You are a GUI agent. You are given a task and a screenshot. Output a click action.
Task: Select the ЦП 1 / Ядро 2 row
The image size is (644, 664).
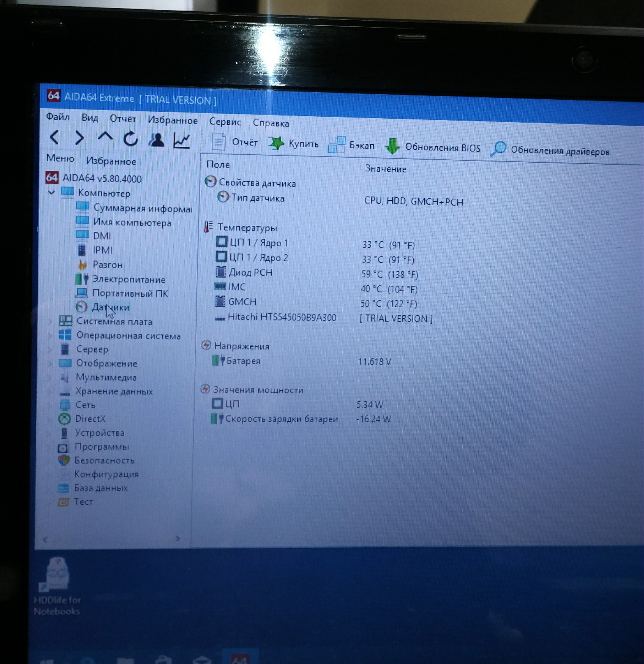point(315,258)
